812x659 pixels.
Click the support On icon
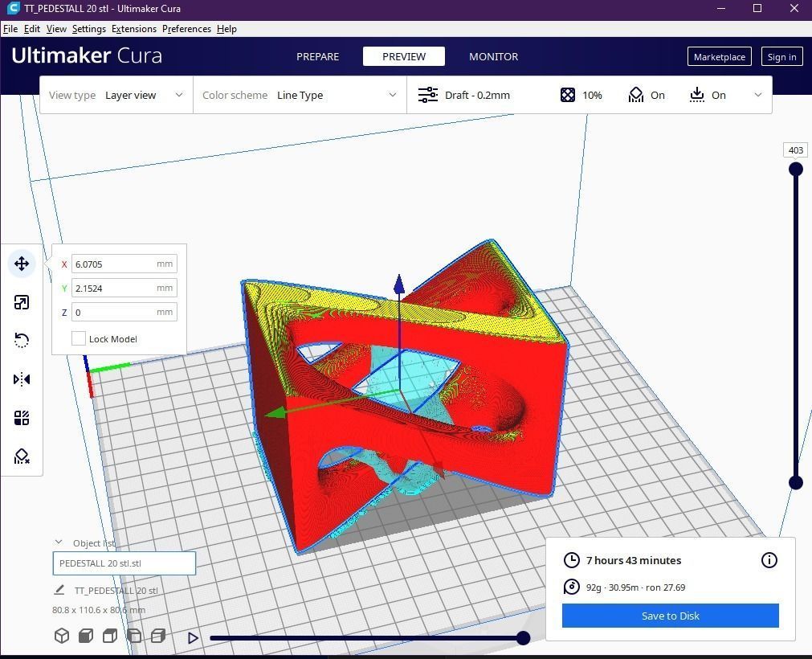[x=635, y=95]
